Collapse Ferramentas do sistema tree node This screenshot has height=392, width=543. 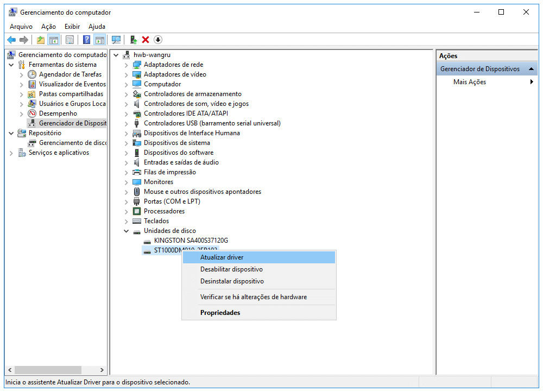11,65
